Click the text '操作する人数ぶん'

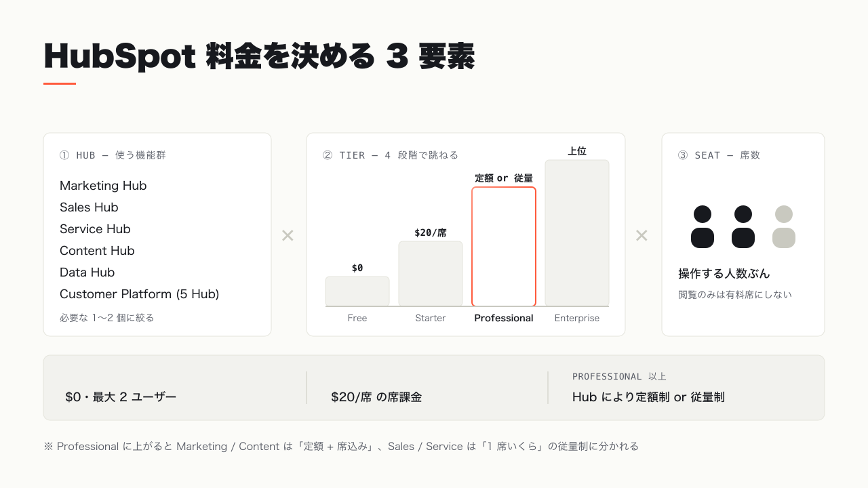pos(724,274)
